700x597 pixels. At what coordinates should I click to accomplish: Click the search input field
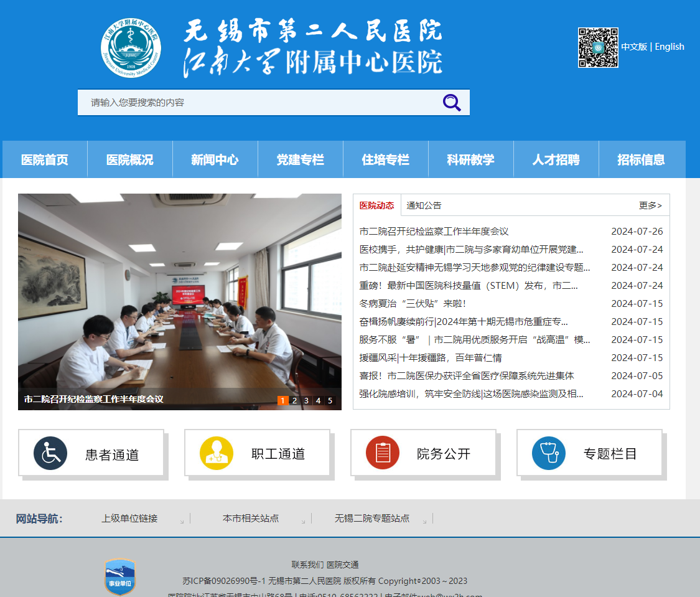(x=274, y=102)
